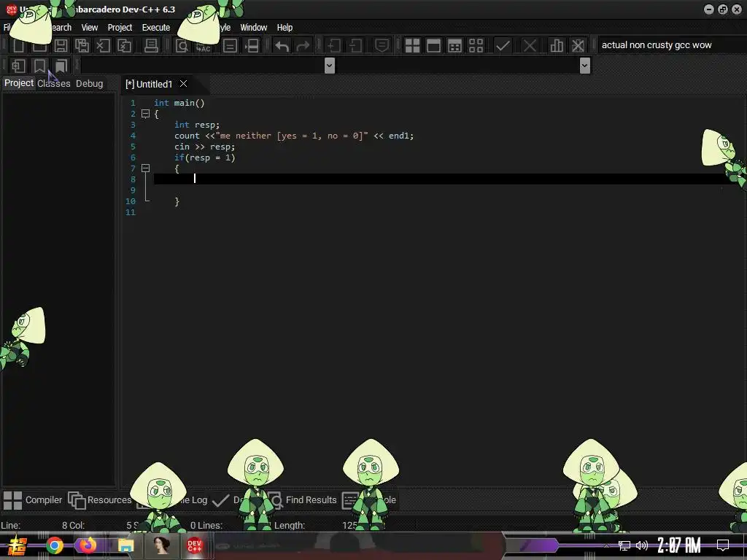Click the 2:07 AM taskbar clock
This screenshot has height=560, width=747.
coord(679,545)
